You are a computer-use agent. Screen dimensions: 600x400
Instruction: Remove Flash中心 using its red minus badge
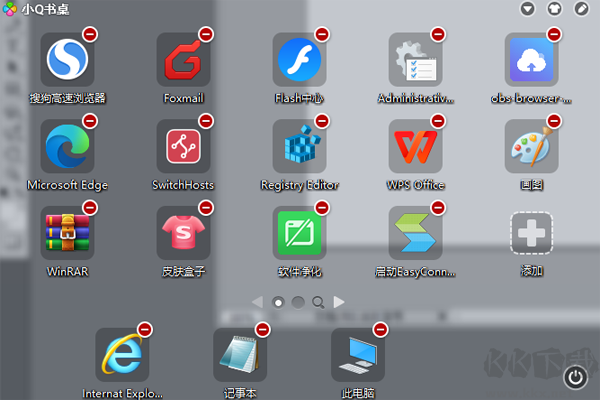(322, 34)
